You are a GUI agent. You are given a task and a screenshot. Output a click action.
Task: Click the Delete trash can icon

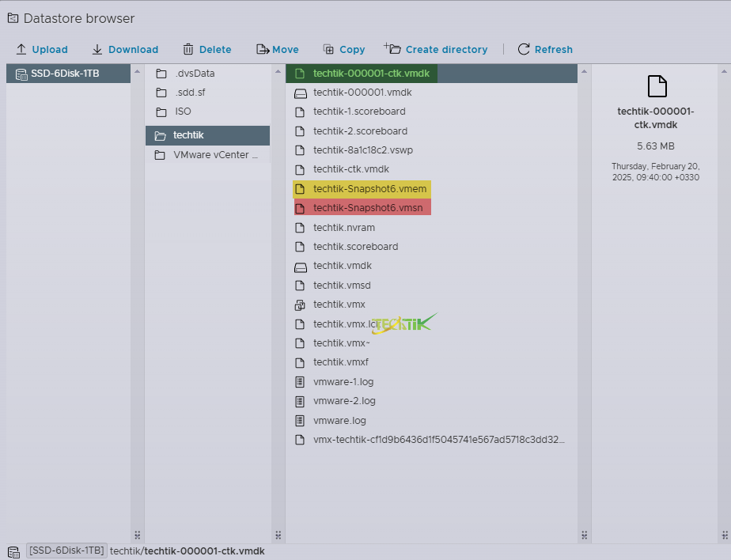(187, 49)
